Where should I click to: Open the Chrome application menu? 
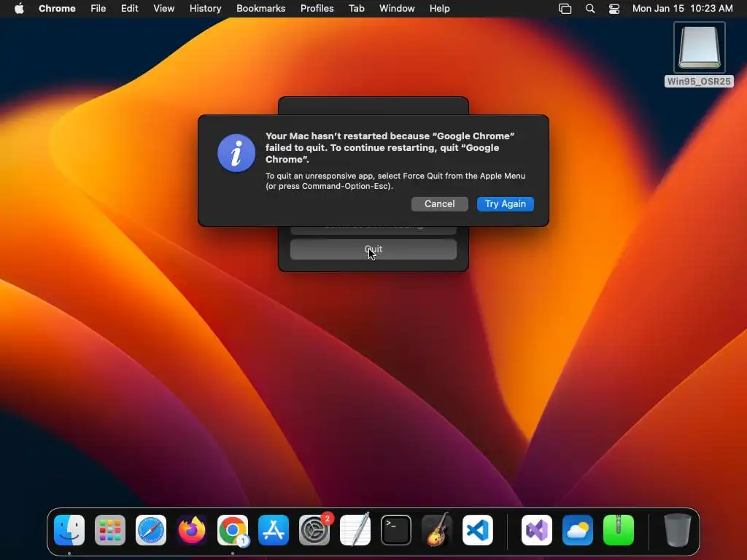57,9
